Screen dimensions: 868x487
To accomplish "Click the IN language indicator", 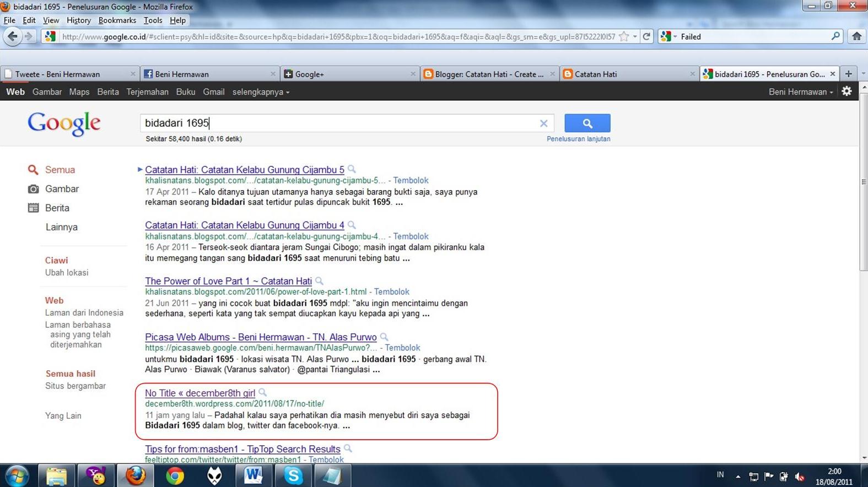I will (x=720, y=475).
